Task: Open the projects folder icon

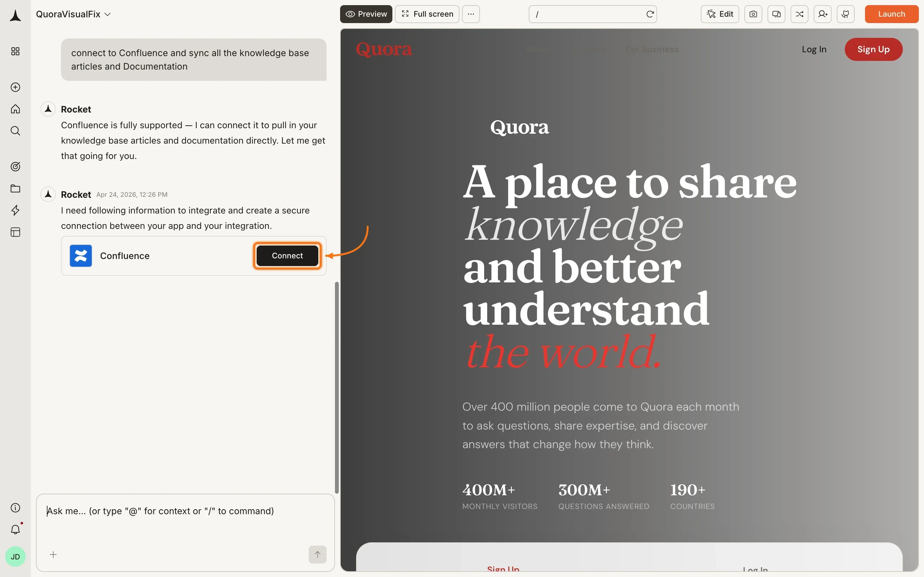Action: [15, 188]
